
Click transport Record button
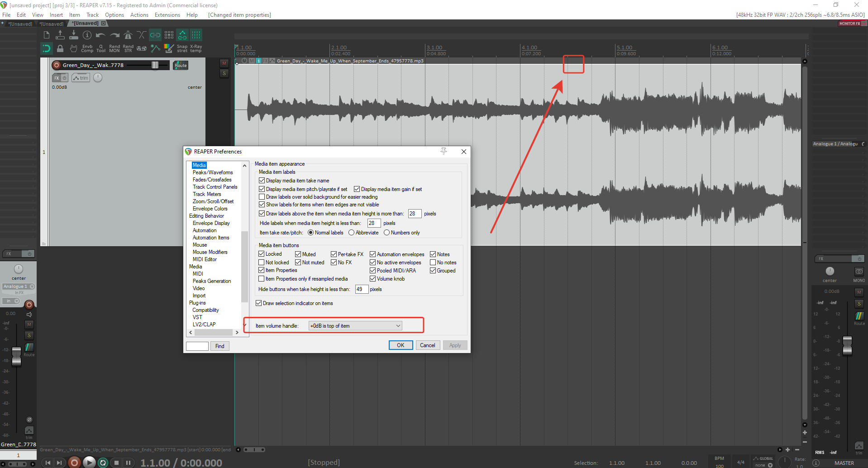point(74,462)
